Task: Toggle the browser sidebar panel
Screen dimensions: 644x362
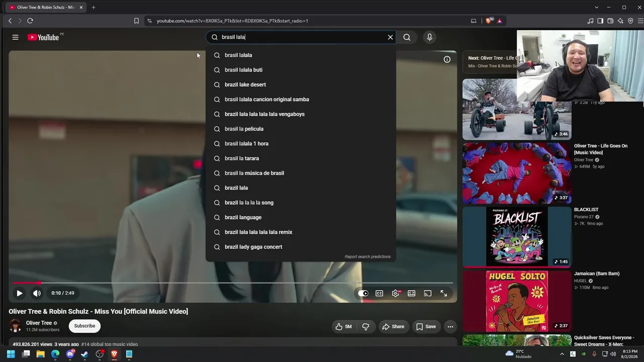Action: [600, 21]
